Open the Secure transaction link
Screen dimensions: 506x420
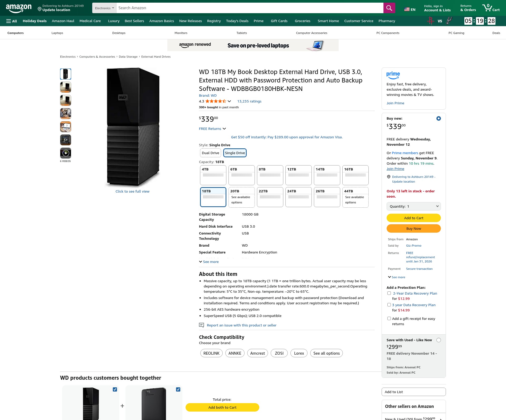pyautogui.click(x=419, y=269)
